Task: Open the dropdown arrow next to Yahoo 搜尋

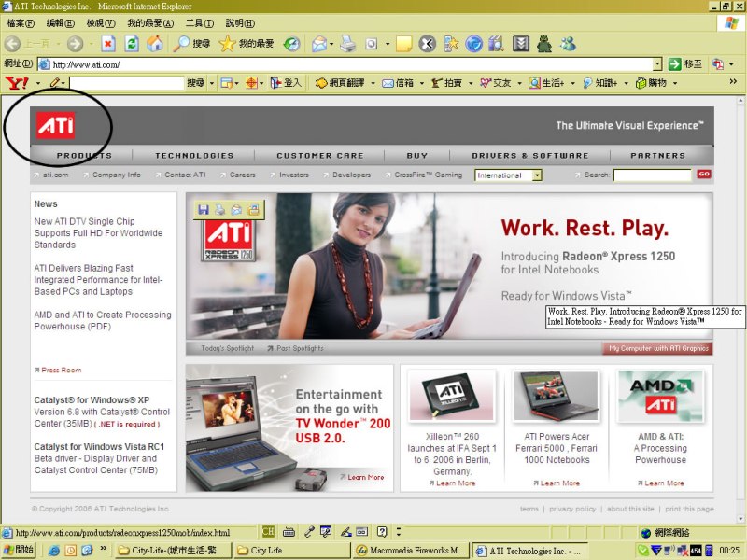Action: tap(213, 83)
